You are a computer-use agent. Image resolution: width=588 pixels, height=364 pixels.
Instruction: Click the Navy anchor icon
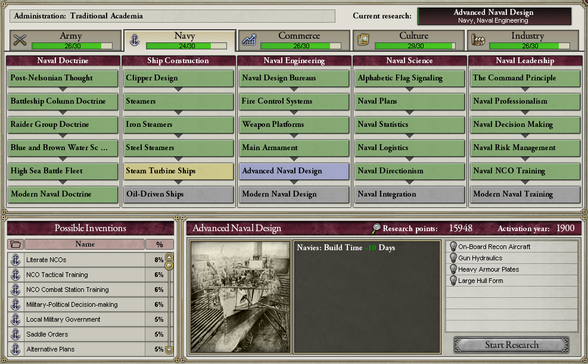(135, 40)
